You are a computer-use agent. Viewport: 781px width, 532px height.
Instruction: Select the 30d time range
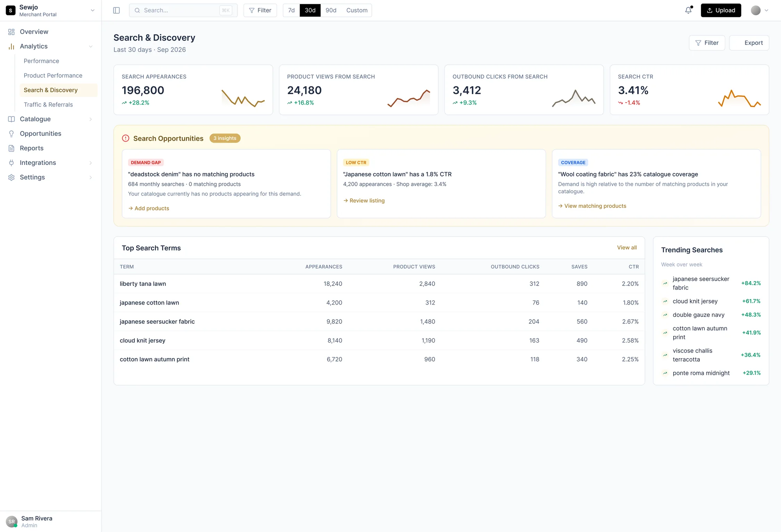310,10
